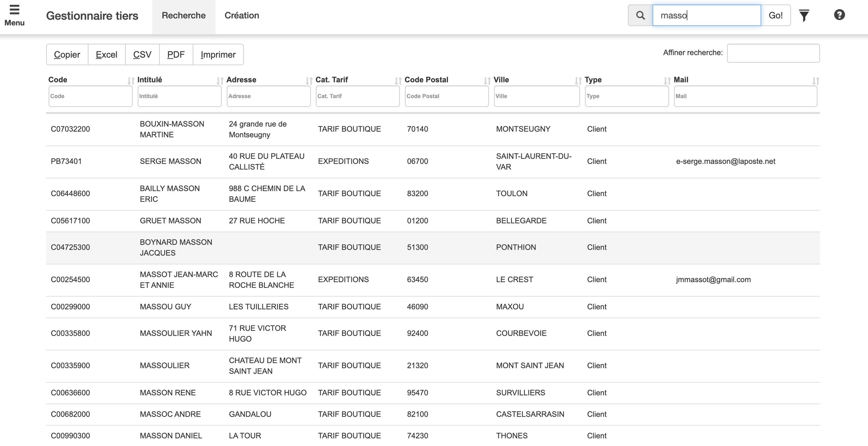This screenshot has height=446, width=868.
Task: Select code C05617100 cell
Action: tap(70, 221)
